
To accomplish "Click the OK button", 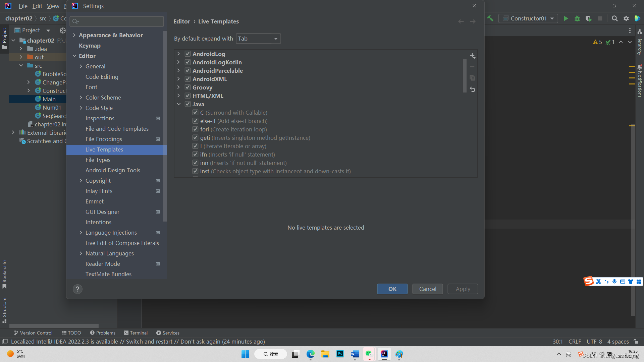I will (x=392, y=289).
